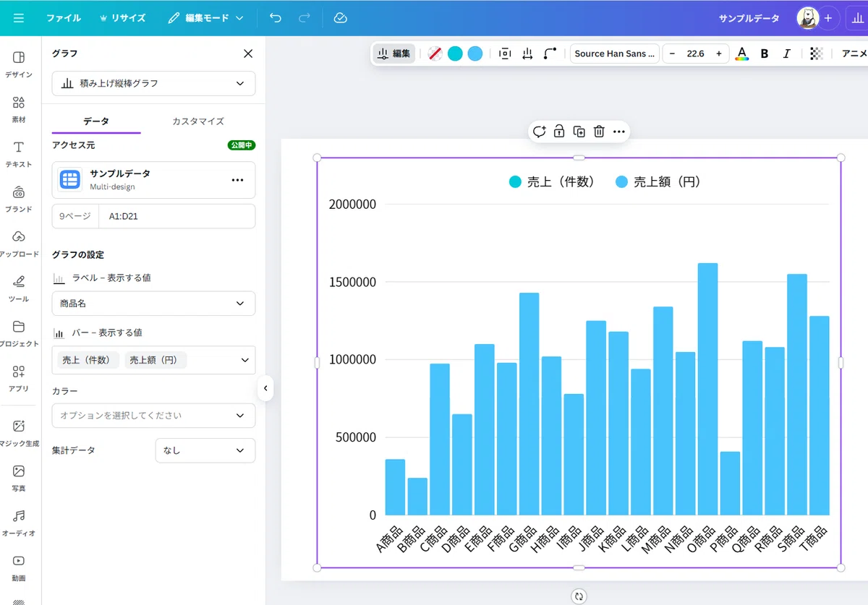
Task: Open the テキスト tool in sidebar
Action: (x=19, y=154)
